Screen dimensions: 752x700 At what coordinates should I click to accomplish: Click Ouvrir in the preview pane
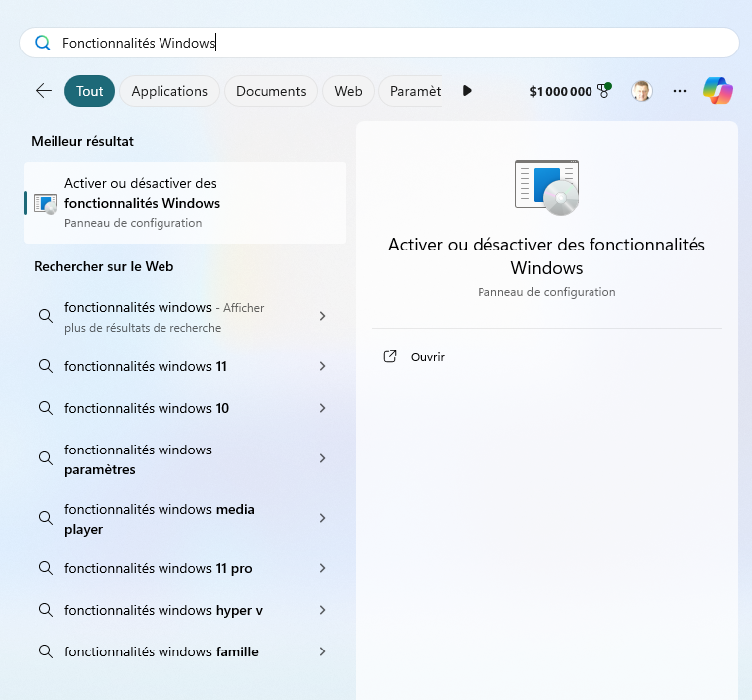[x=428, y=357]
